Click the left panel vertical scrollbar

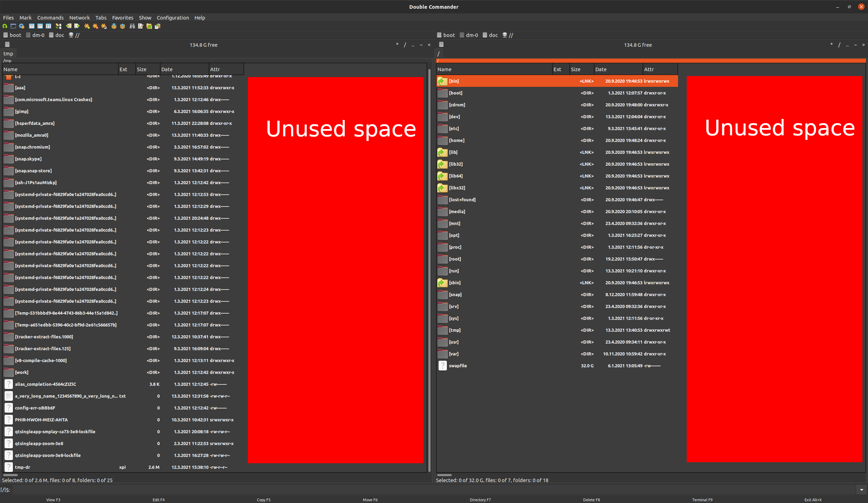click(429, 270)
